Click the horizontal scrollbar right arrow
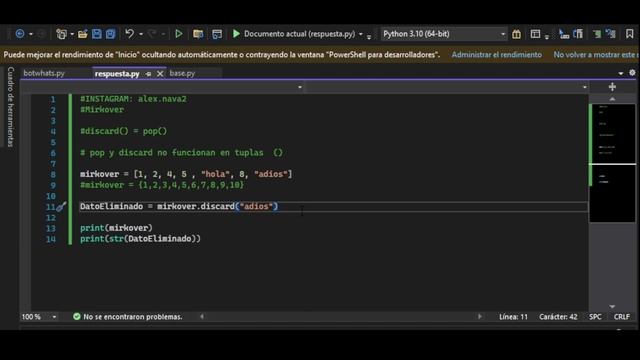640x360 pixels. (480, 316)
